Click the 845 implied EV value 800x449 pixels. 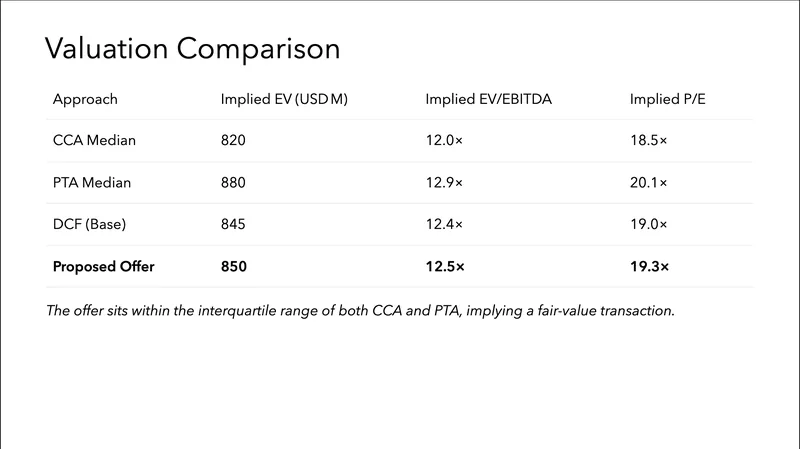232,225
